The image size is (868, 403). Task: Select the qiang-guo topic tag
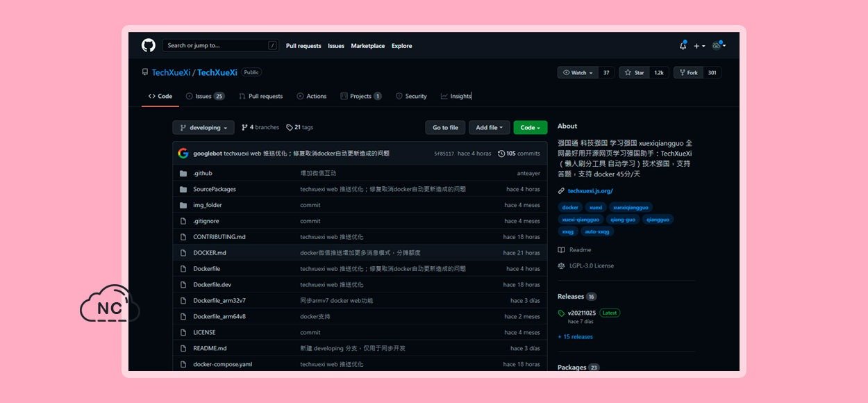pyautogui.click(x=623, y=220)
